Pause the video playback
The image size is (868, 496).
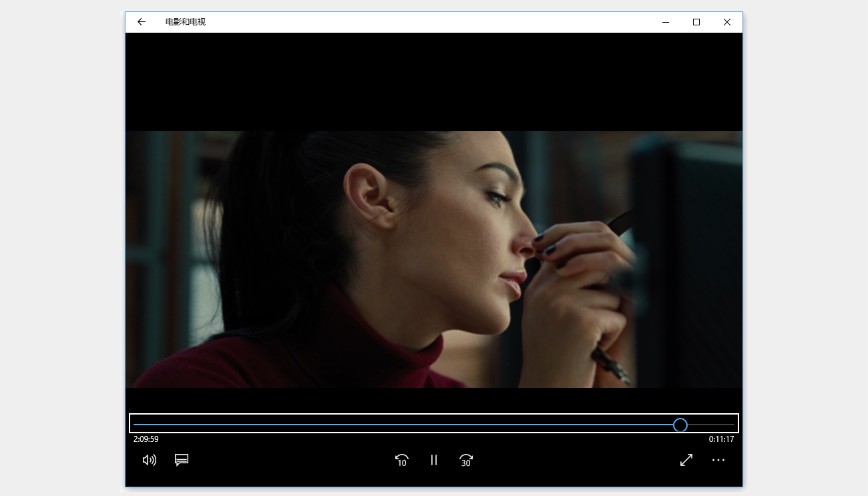[434, 460]
